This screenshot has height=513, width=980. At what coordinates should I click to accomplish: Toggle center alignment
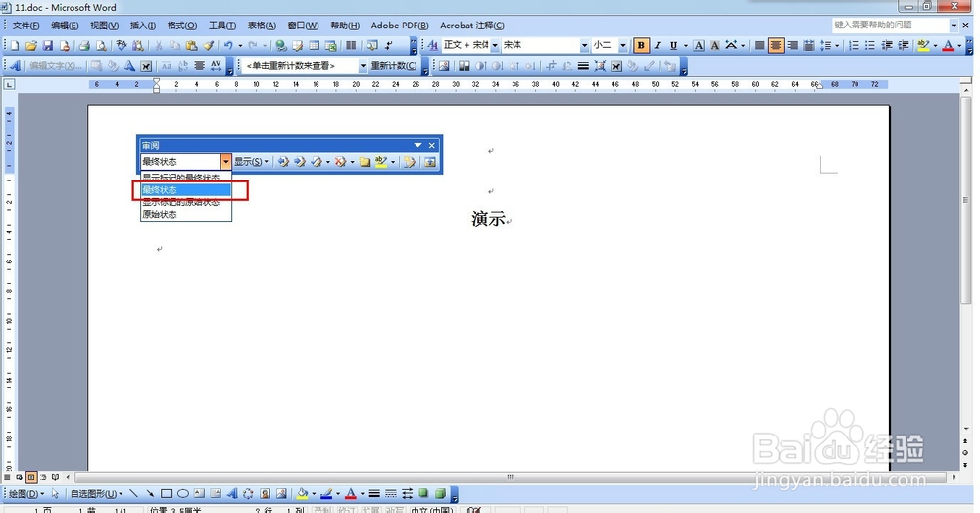tap(776, 46)
